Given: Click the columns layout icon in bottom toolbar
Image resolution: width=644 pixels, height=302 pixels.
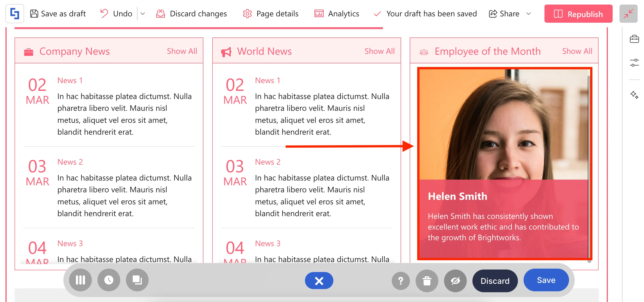Looking at the screenshot, I should (80, 280).
